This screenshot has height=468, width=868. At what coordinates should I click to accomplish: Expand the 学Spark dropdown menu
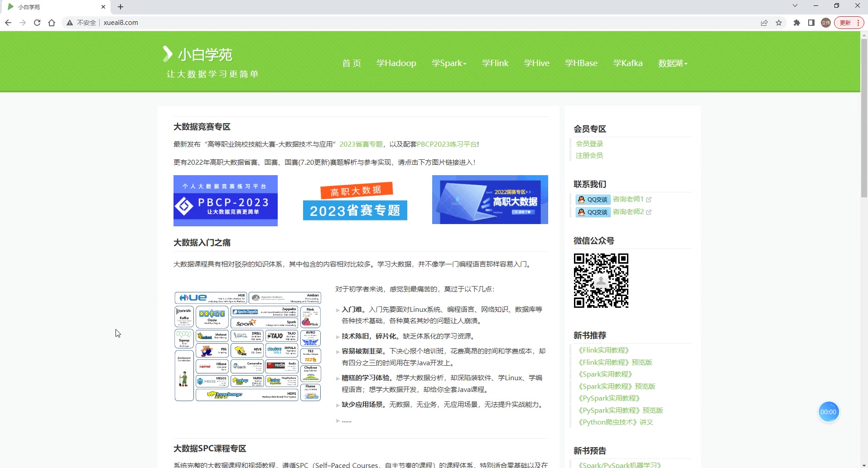click(x=449, y=63)
